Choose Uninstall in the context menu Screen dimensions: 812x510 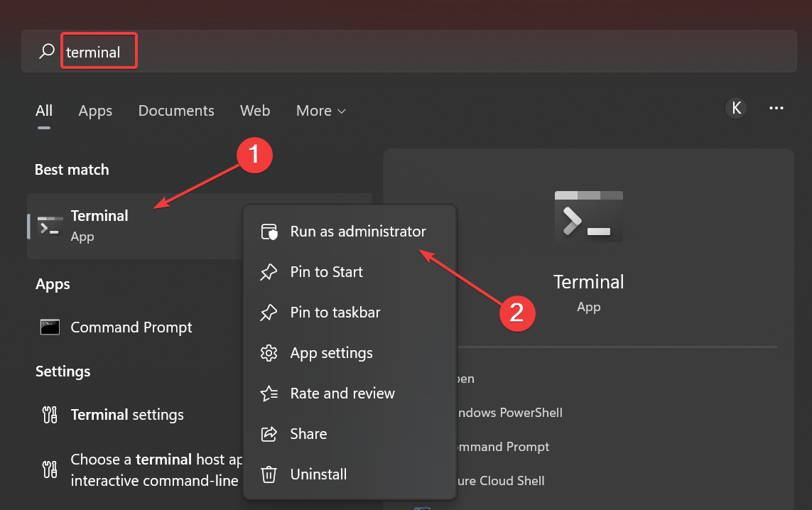350,474
